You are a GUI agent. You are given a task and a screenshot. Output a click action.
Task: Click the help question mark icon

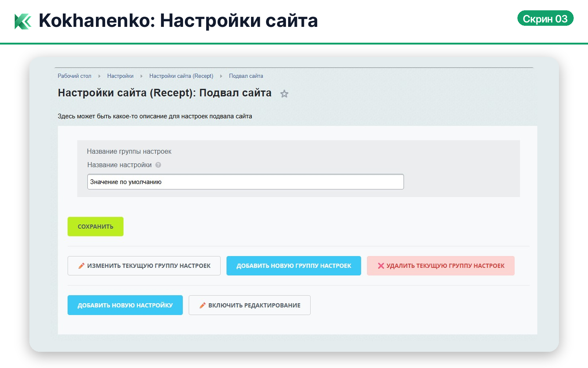click(x=158, y=165)
